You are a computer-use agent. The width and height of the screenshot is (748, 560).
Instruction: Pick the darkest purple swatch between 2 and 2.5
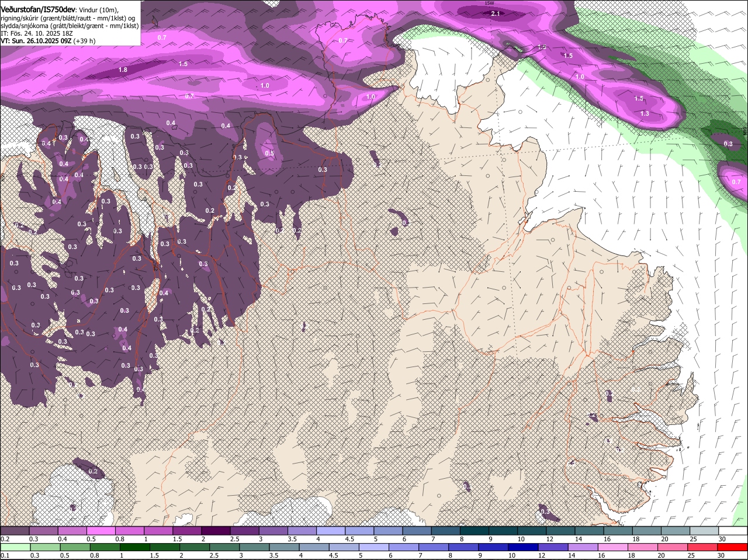(217, 531)
